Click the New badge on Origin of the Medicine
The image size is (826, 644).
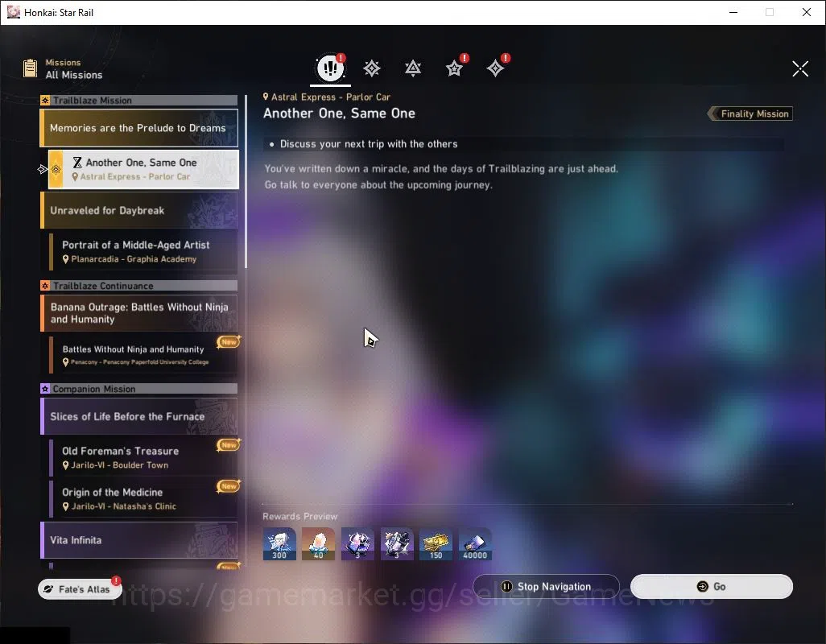tap(229, 486)
